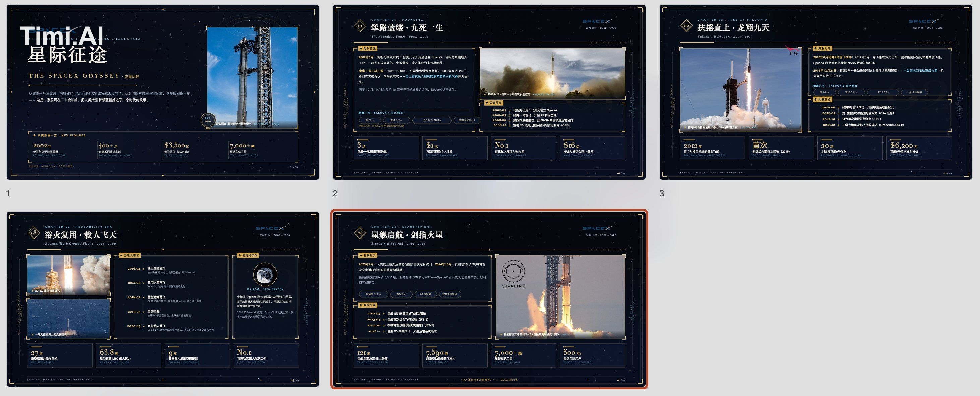Click the 02 diamond chapter badge

click(x=686, y=26)
